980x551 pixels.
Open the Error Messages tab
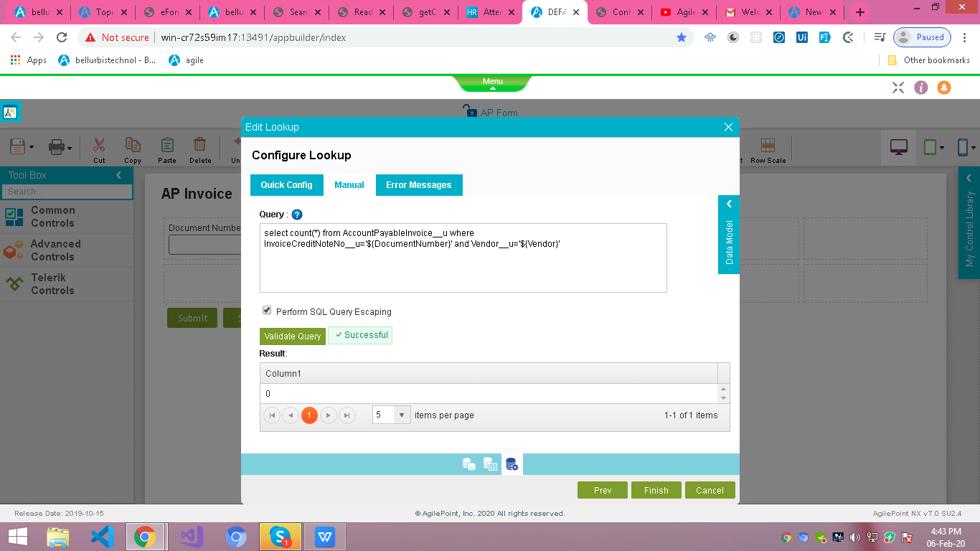[418, 185]
